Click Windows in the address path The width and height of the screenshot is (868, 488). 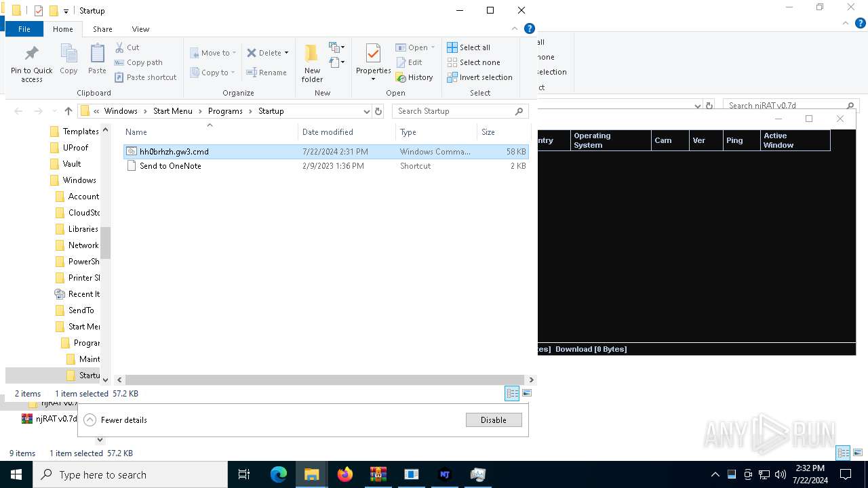point(121,111)
